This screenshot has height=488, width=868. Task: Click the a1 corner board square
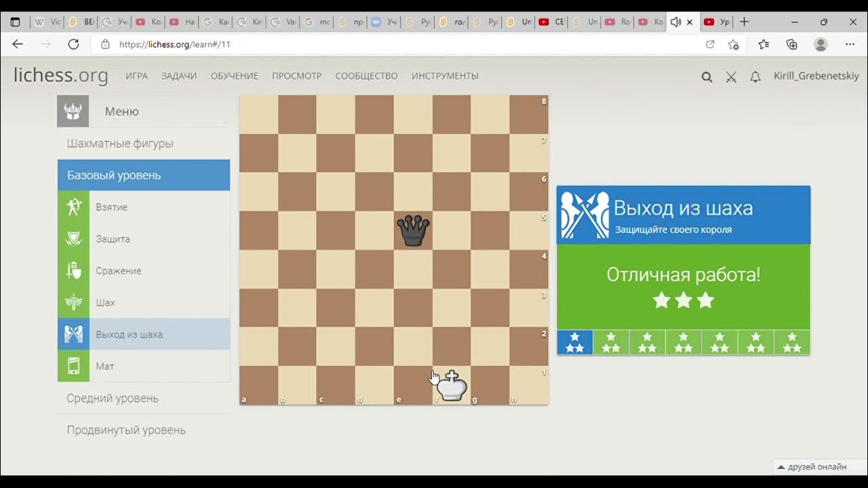[258, 386]
